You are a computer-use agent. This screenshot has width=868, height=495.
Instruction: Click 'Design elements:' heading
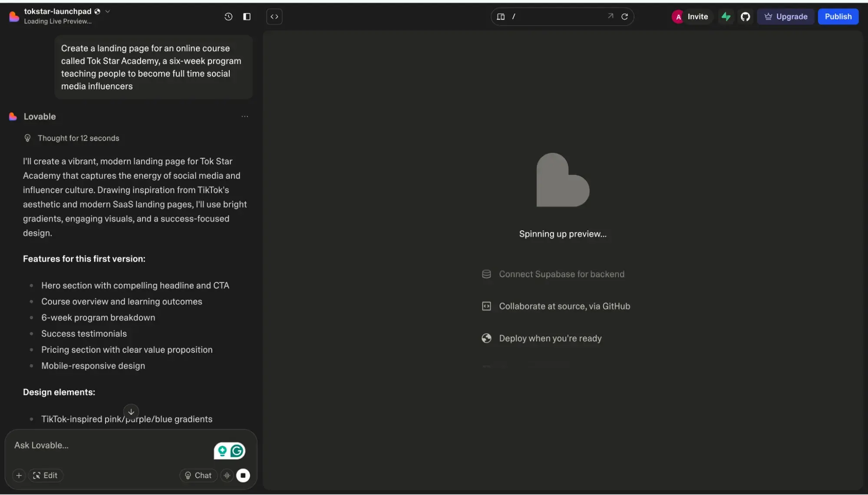[x=59, y=392]
